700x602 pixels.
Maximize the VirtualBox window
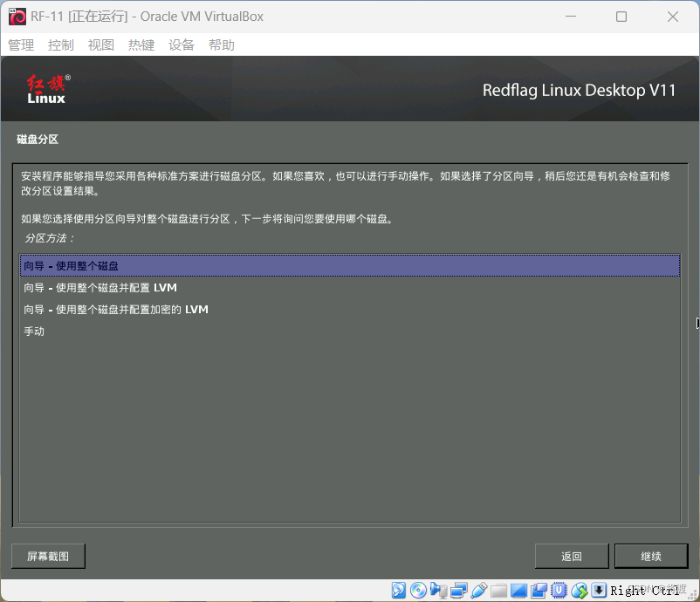coord(621,17)
